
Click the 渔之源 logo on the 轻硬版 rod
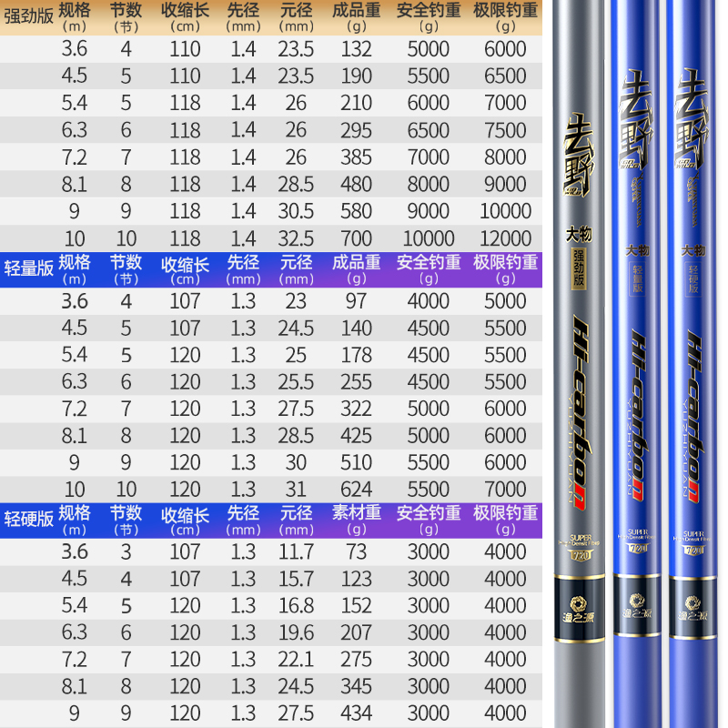(x=693, y=609)
